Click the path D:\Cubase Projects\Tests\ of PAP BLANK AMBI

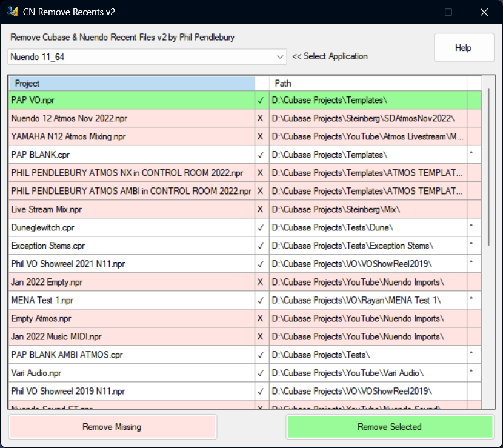pos(321,355)
